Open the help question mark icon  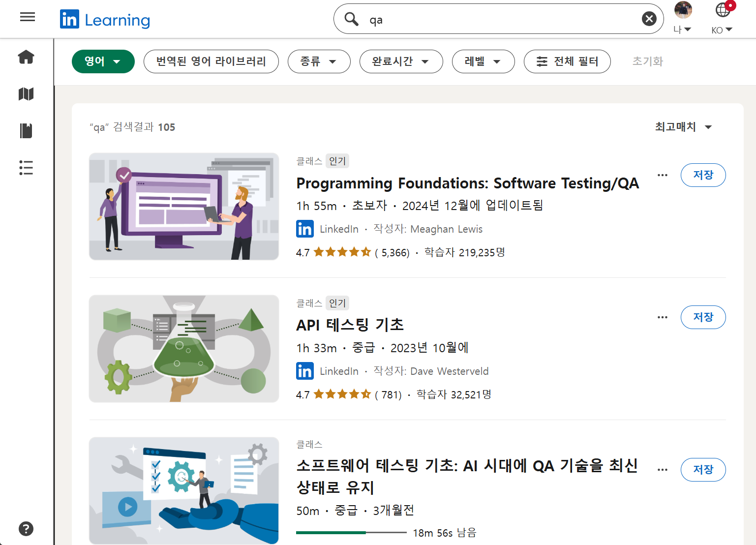(26, 529)
